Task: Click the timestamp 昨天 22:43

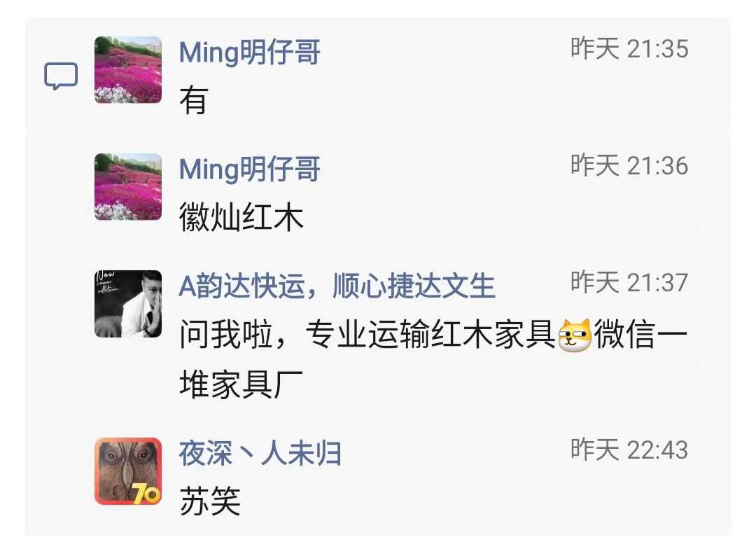Action: click(629, 450)
